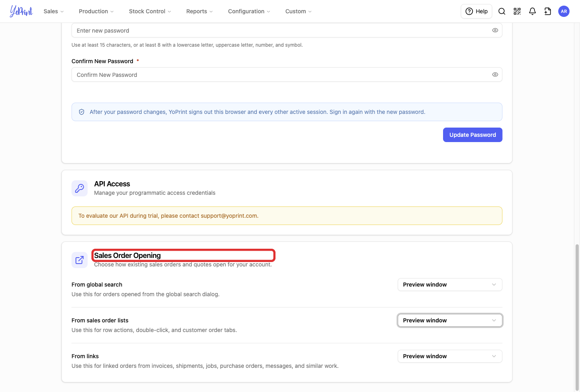Open the Reports menu

[x=199, y=11]
